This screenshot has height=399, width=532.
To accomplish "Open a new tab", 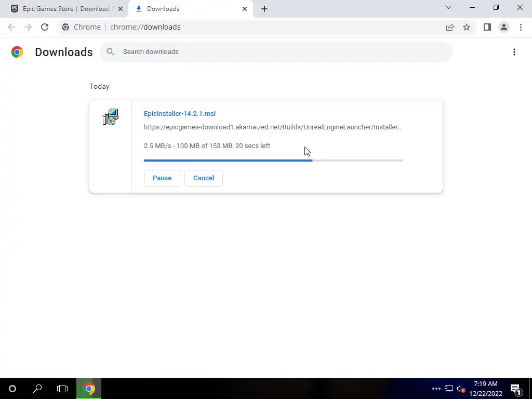I will coord(264,9).
